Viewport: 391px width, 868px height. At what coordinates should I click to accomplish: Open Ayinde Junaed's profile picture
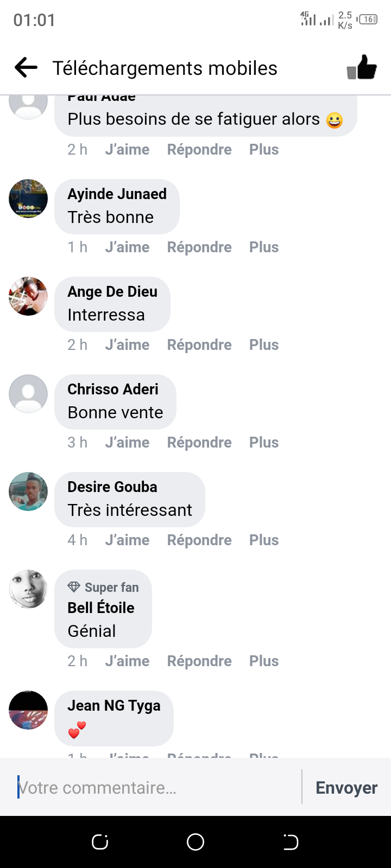point(28,199)
